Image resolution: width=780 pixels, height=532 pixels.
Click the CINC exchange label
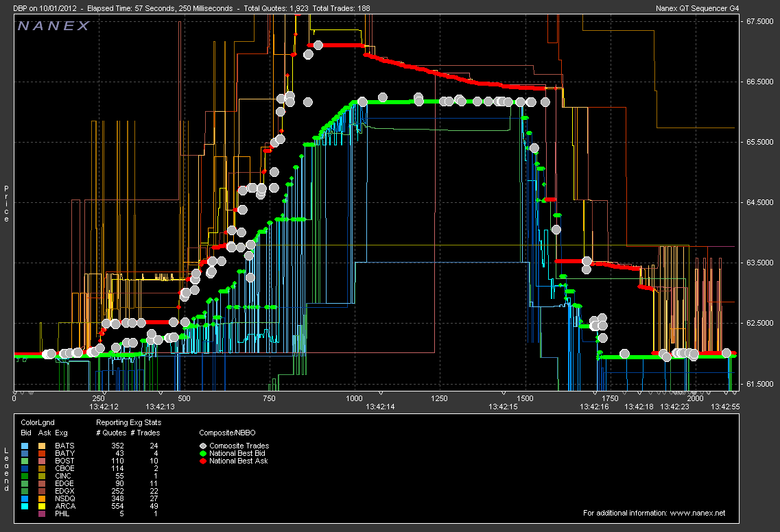(x=63, y=476)
